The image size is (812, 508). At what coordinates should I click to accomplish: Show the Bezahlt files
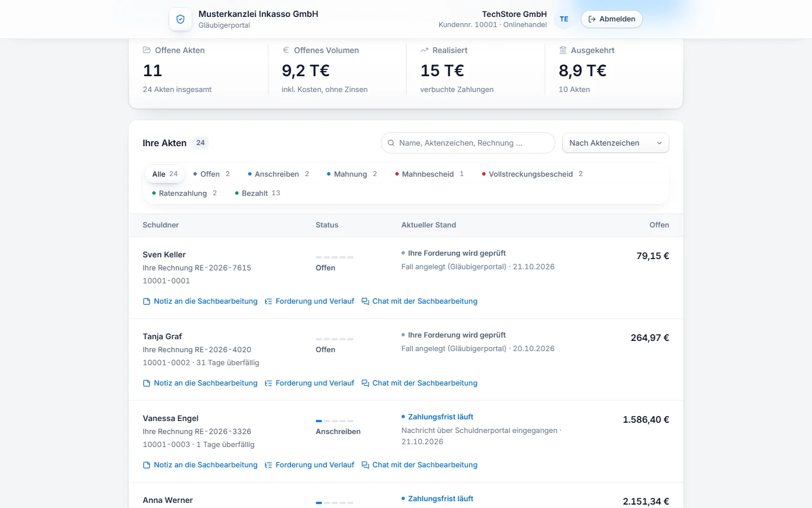click(x=258, y=193)
